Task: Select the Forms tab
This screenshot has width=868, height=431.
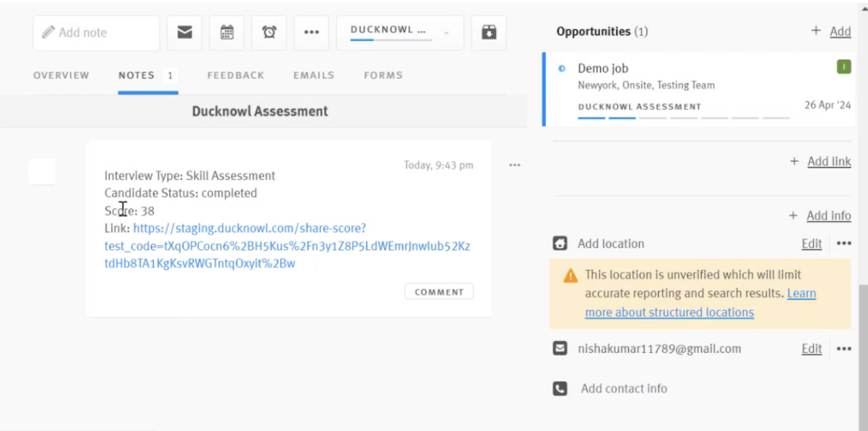Action: [383, 75]
